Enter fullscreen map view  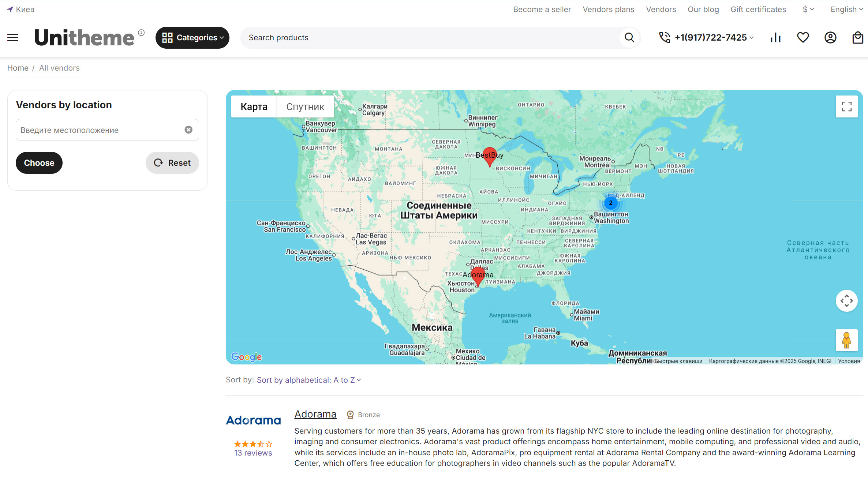[846, 106]
